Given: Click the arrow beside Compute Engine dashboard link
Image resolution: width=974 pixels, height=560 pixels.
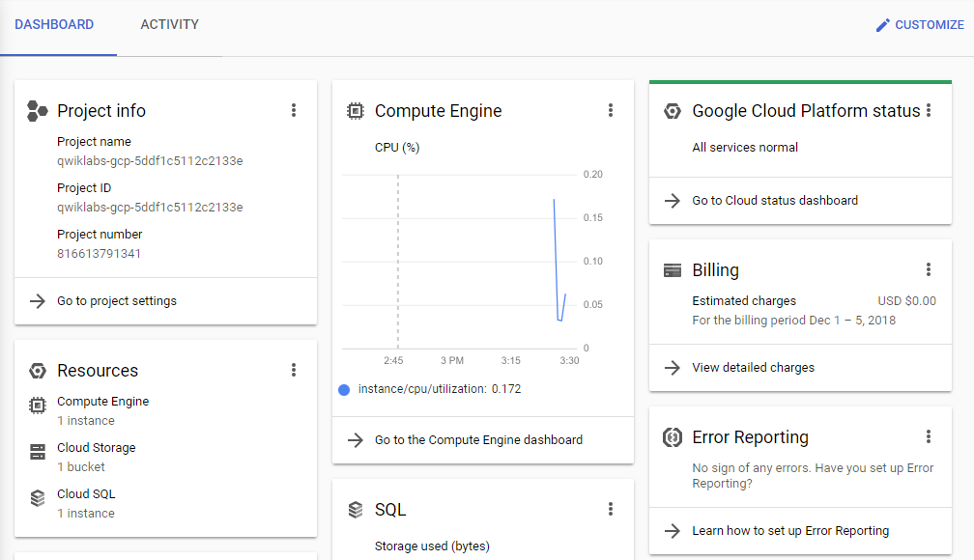Looking at the screenshot, I should click(x=356, y=440).
